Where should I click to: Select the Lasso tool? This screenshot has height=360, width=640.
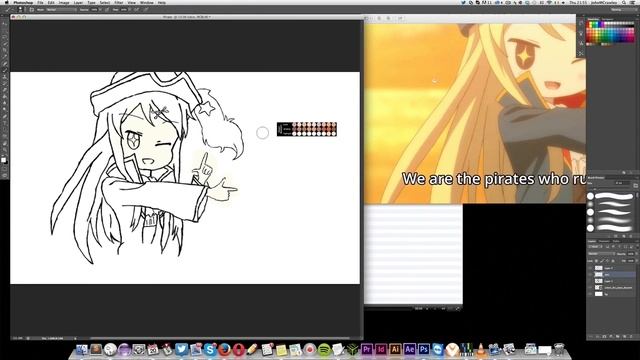pyautogui.click(x=4, y=37)
